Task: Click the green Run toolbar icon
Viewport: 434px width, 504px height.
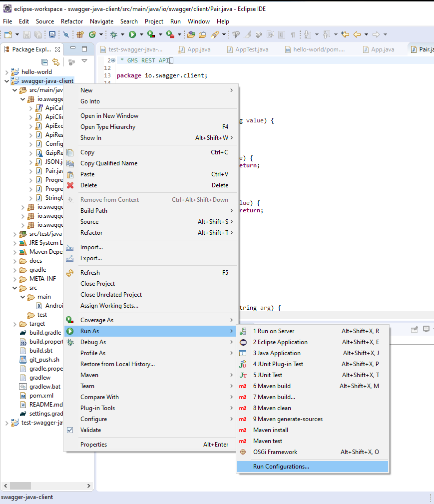Action: (131, 35)
